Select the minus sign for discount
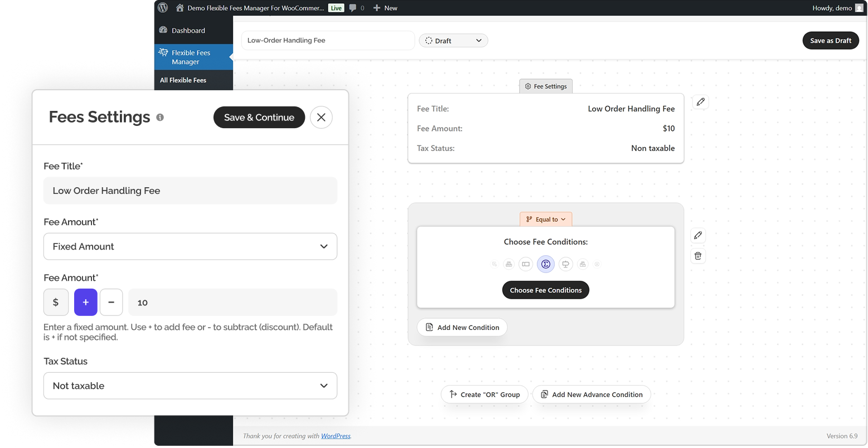Screen dimensions: 868x448 coord(111,303)
